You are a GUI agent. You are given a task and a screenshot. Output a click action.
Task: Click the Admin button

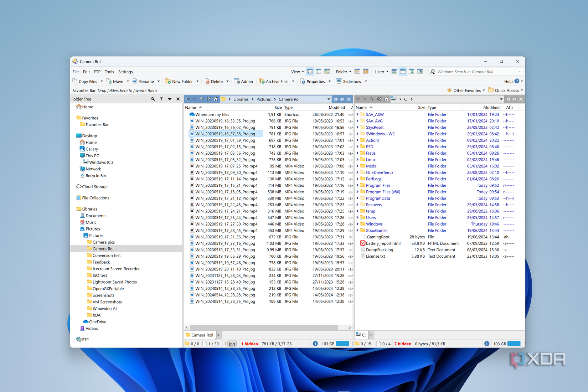click(243, 81)
